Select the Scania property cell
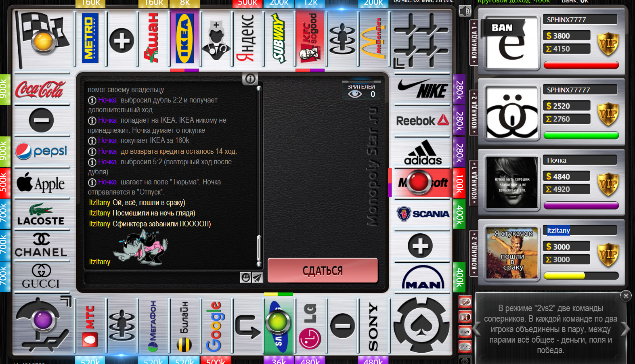Image resolution: width=635 pixels, height=364 pixels. (x=422, y=214)
